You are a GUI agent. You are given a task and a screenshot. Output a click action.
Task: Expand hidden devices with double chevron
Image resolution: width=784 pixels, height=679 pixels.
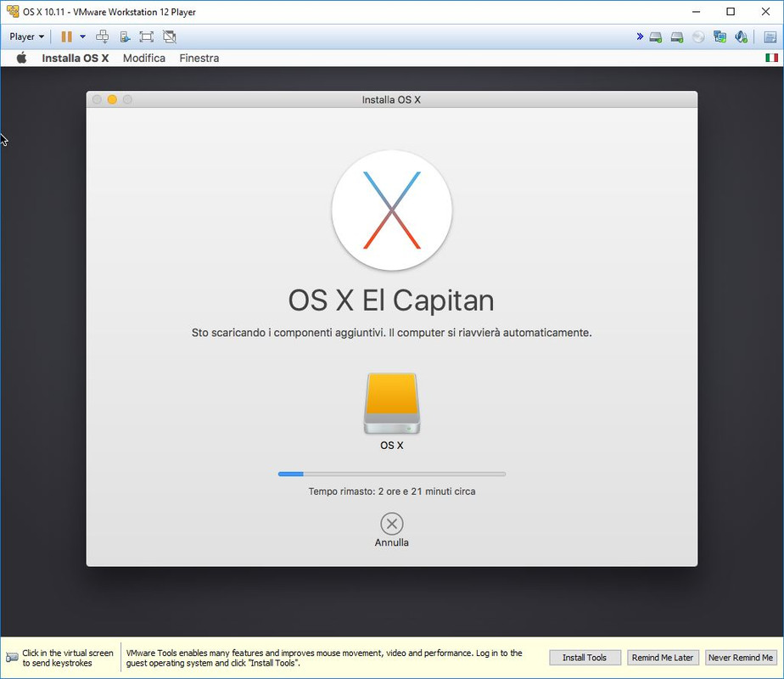[640, 36]
